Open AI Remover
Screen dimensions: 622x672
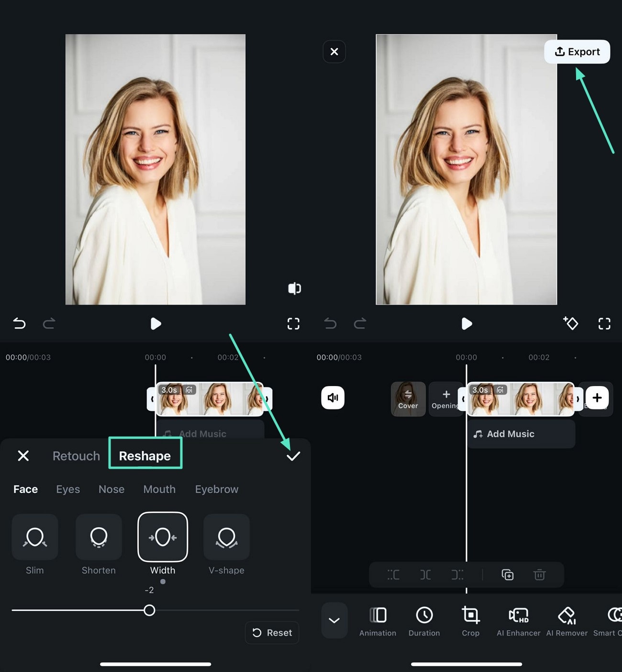point(566,620)
